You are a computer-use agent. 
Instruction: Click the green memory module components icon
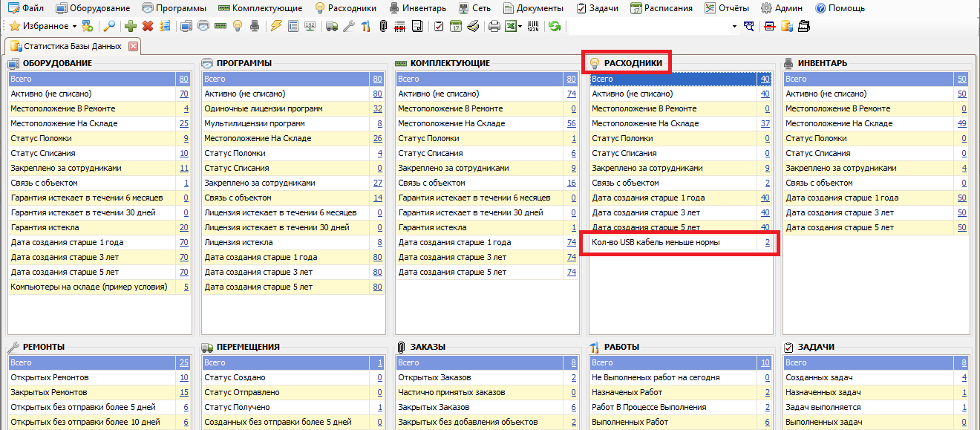click(220, 26)
